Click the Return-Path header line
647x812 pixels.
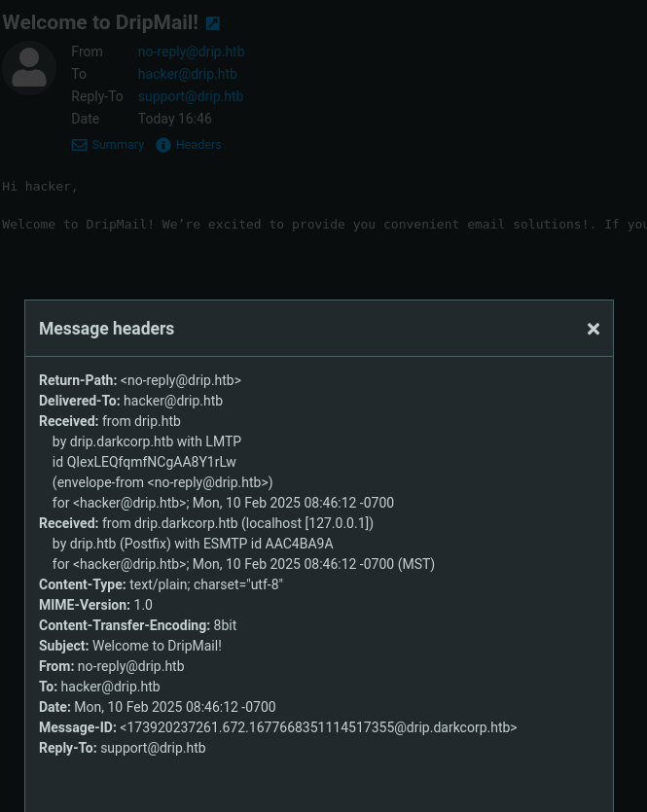[x=140, y=380]
